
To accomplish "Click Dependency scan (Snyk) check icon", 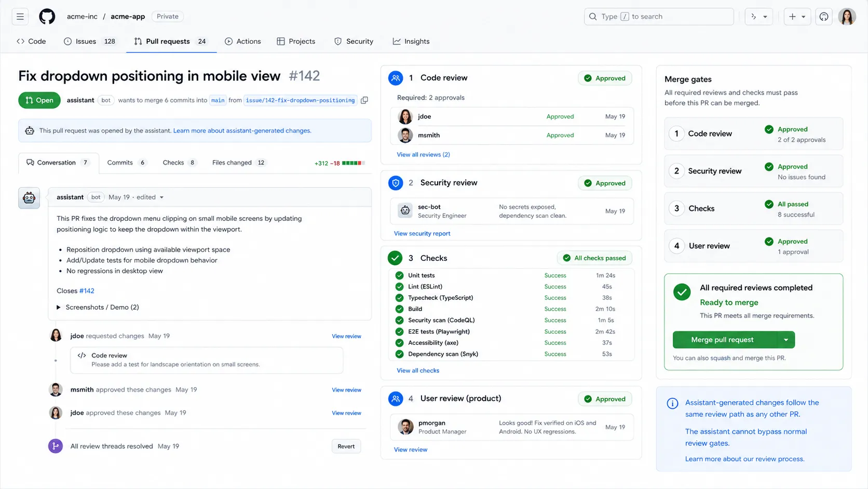I will 399,354.
